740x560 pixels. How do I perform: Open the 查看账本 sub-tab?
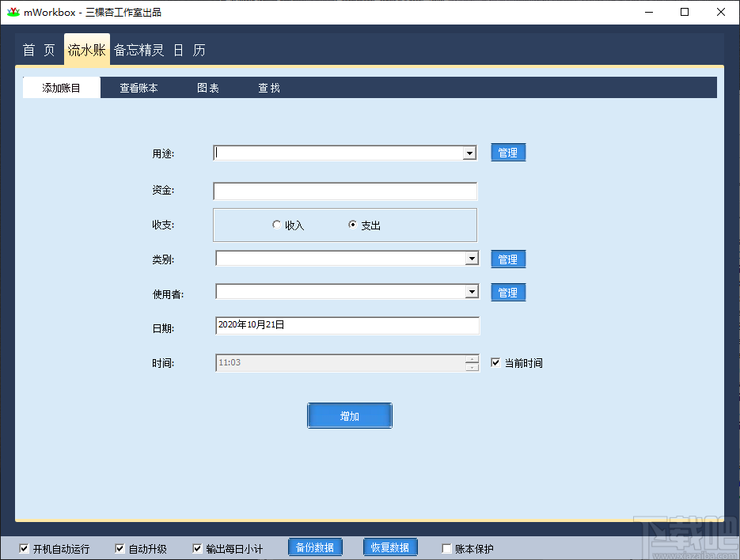click(x=138, y=88)
